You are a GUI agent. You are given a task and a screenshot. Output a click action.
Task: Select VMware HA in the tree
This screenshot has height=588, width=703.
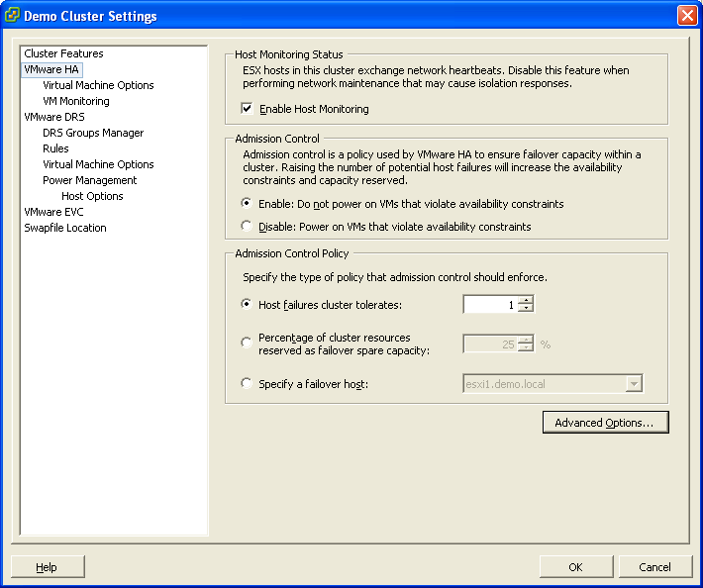point(51,69)
